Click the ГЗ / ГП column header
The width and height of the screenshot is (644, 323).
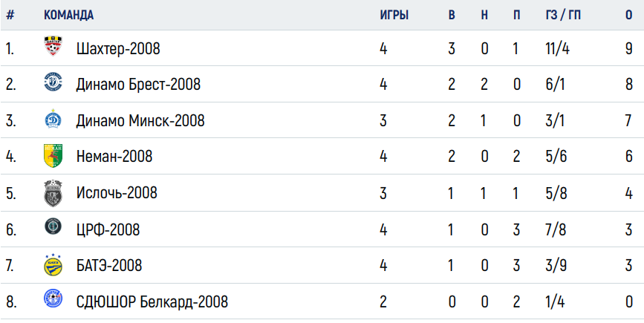pyautogui.click(x=563, y=15)
